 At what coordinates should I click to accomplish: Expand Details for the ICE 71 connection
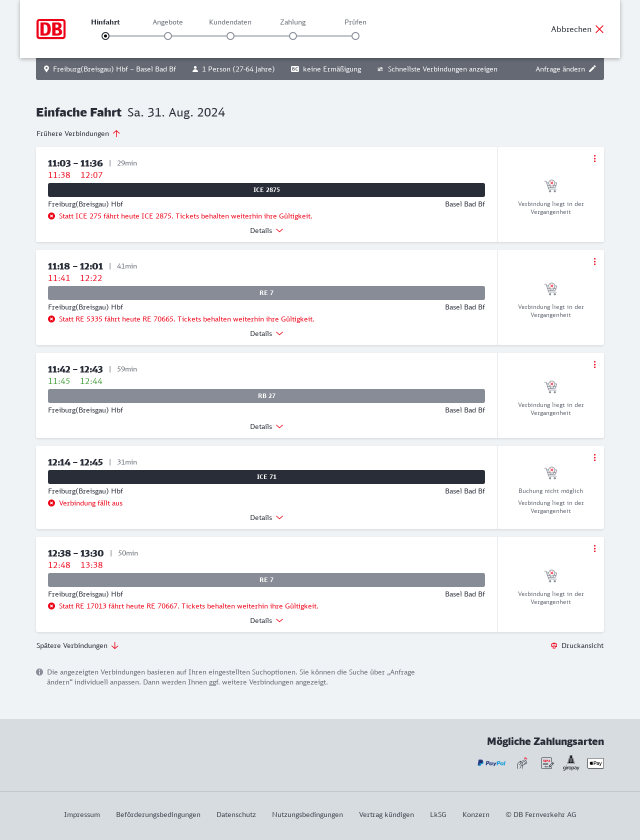[x=266, y=517]
